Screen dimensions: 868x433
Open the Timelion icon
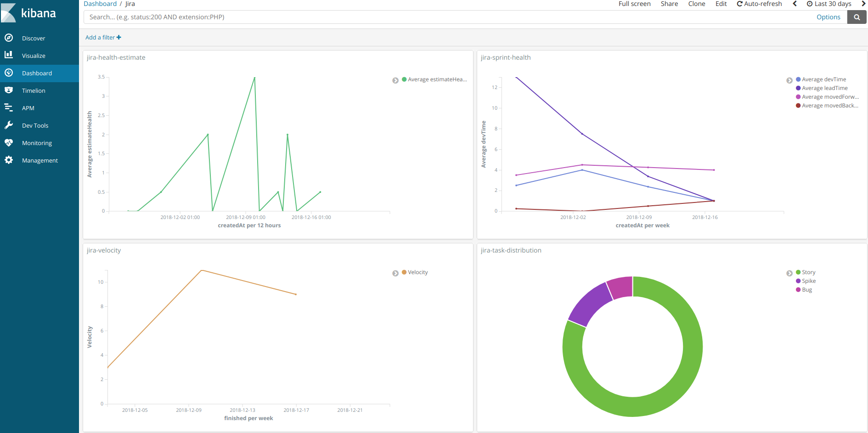(9, 90)
